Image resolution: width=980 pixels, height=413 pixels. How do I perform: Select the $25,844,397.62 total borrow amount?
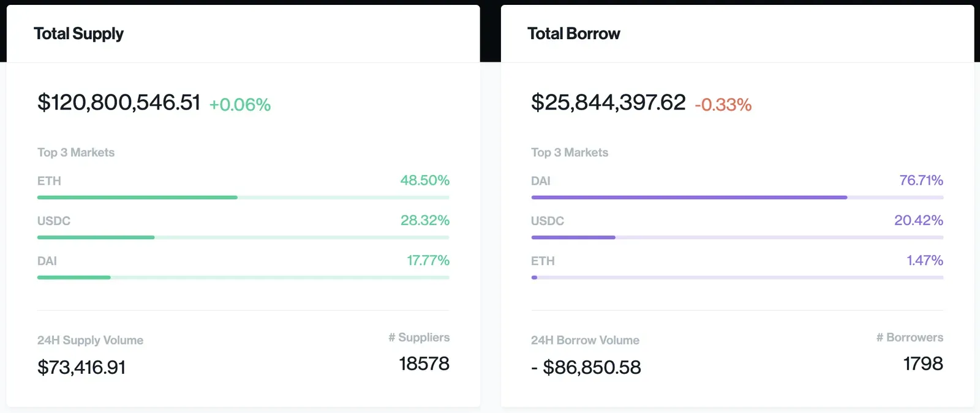[x=608, y=102]
